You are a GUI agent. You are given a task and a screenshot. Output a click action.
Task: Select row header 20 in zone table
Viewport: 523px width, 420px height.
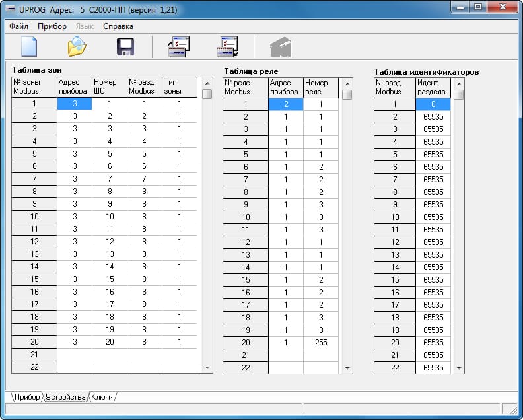pos(34,342)
